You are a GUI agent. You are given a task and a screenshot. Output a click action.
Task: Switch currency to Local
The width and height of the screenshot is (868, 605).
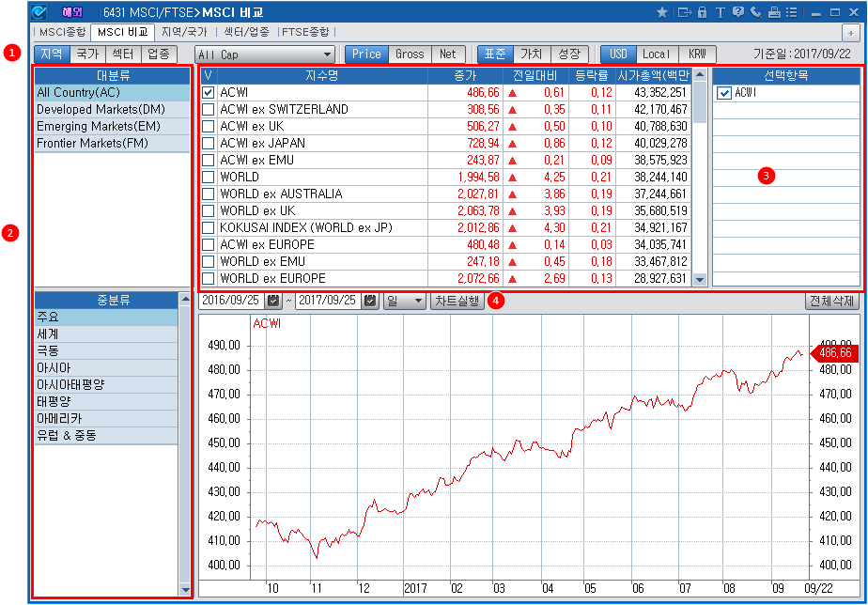657,54
